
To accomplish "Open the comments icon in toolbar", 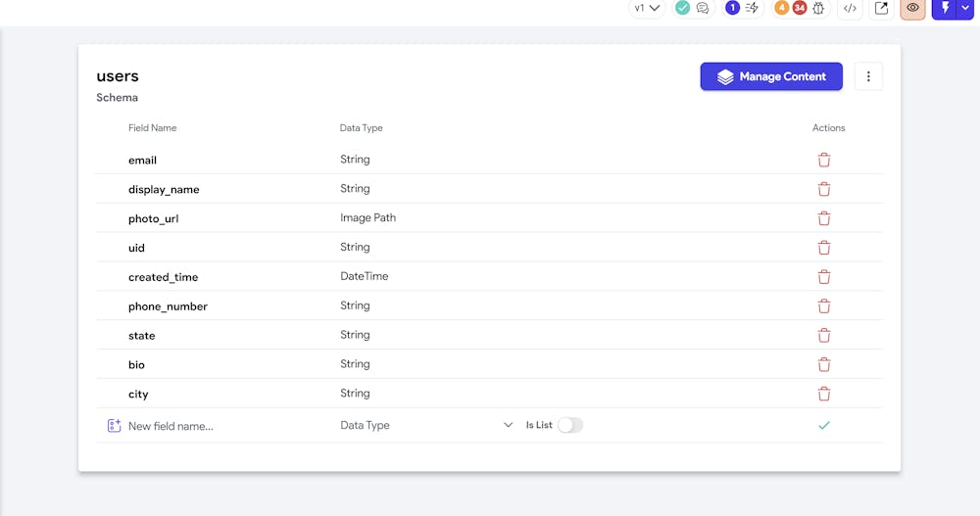I will click(x=703, y=8).
